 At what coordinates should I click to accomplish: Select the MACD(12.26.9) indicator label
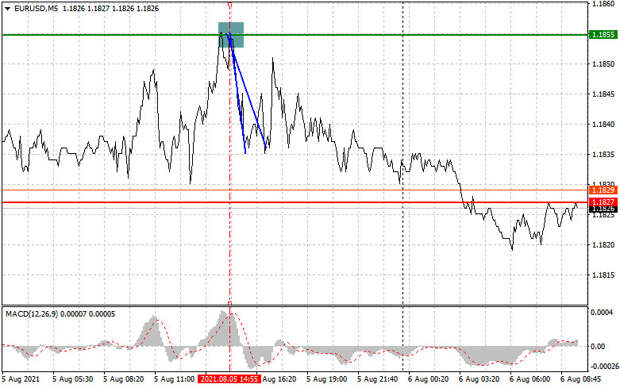pyautogui.click(x=32, y=314)
